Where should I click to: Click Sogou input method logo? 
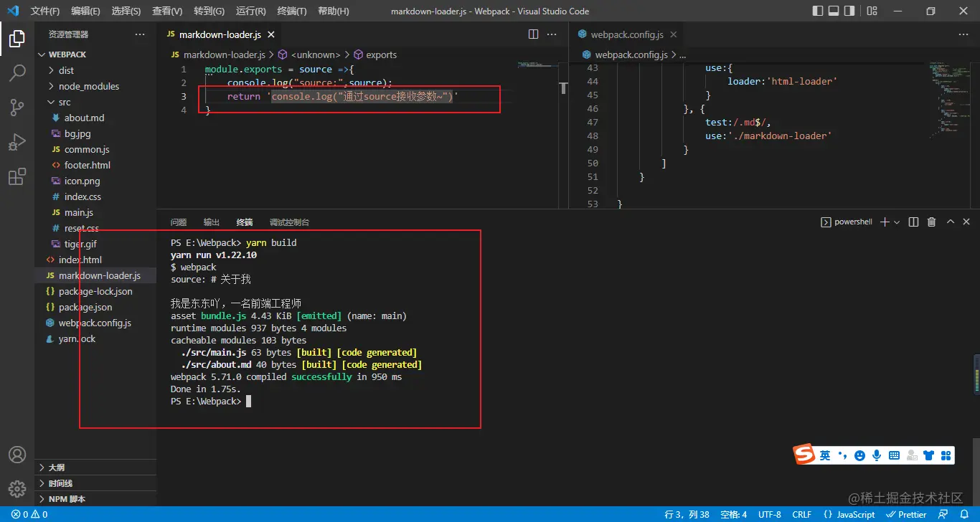tap(805, 454)
